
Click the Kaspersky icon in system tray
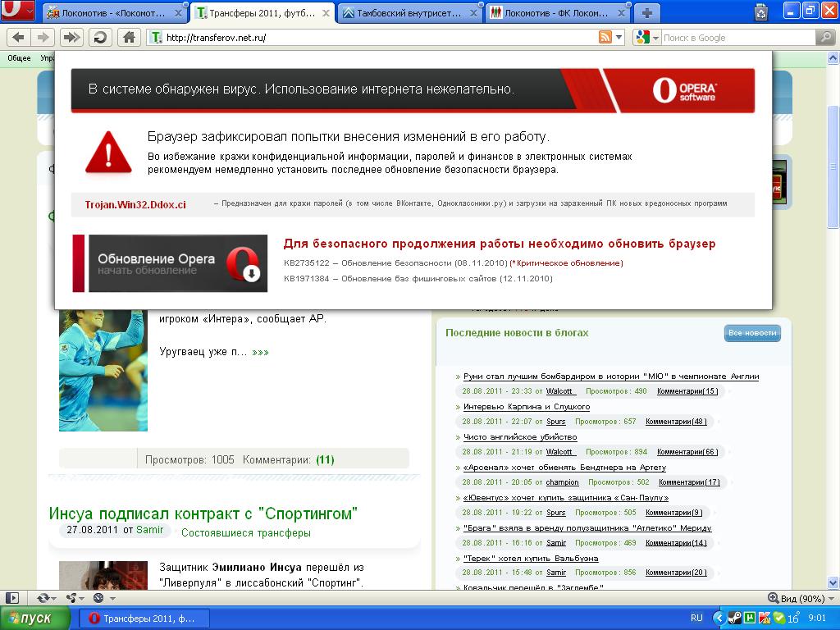coord(765,618)
